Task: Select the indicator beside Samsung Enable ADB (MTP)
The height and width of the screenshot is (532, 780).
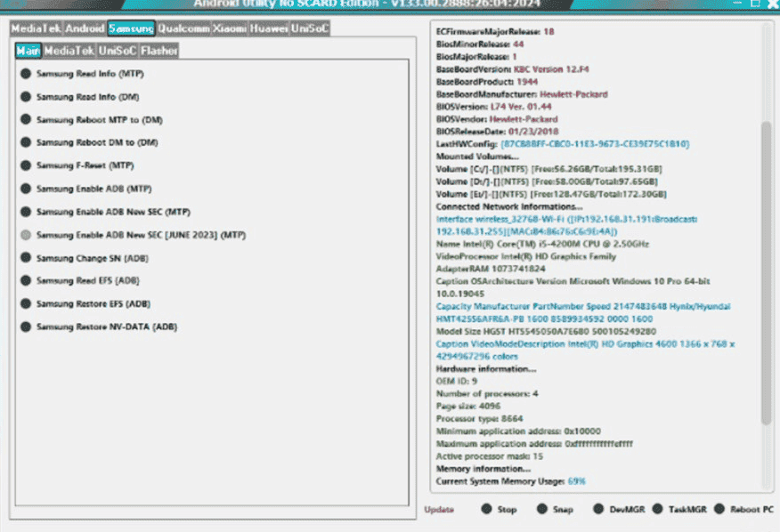Action: click(x=24, y=189)
